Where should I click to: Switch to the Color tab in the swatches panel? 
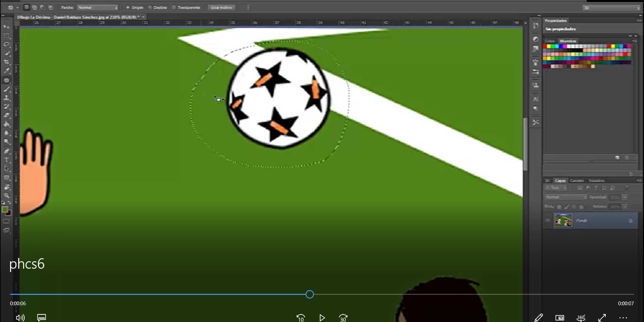(x=550, y=41)
